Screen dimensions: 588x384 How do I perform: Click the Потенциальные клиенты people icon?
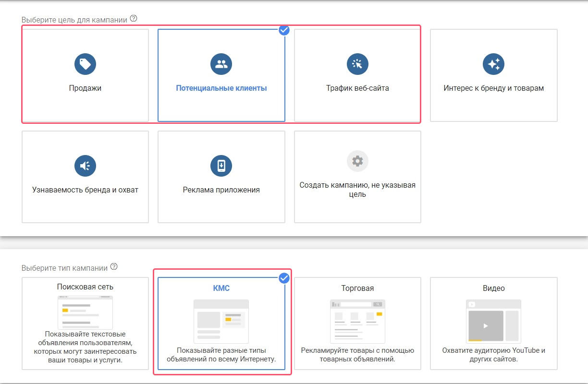tap(221, 64)
